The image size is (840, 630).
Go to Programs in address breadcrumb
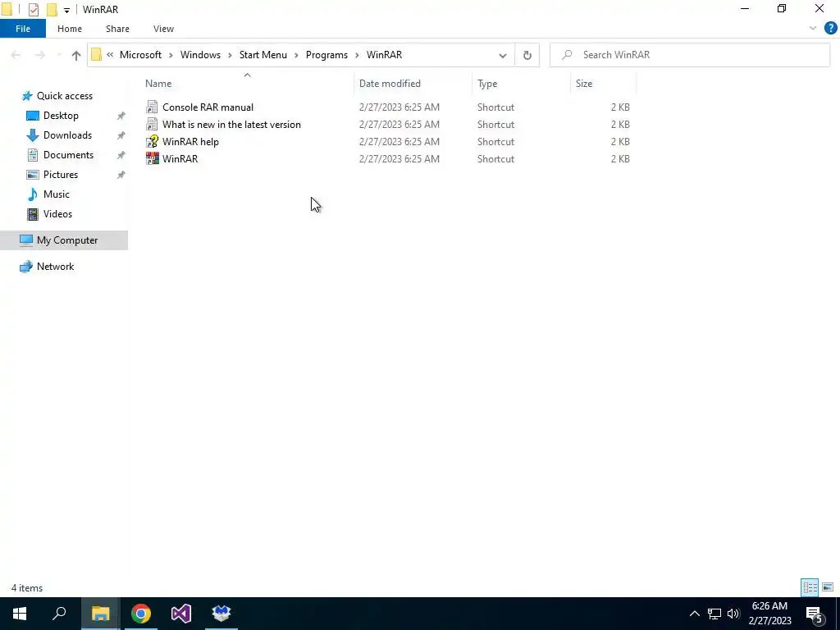(326, 55)
